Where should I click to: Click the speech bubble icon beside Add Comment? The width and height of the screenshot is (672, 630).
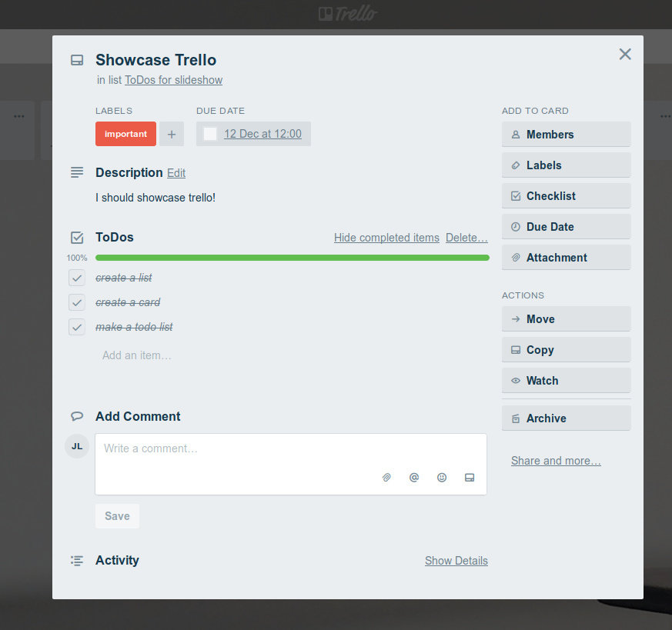(x=77, y=416)
